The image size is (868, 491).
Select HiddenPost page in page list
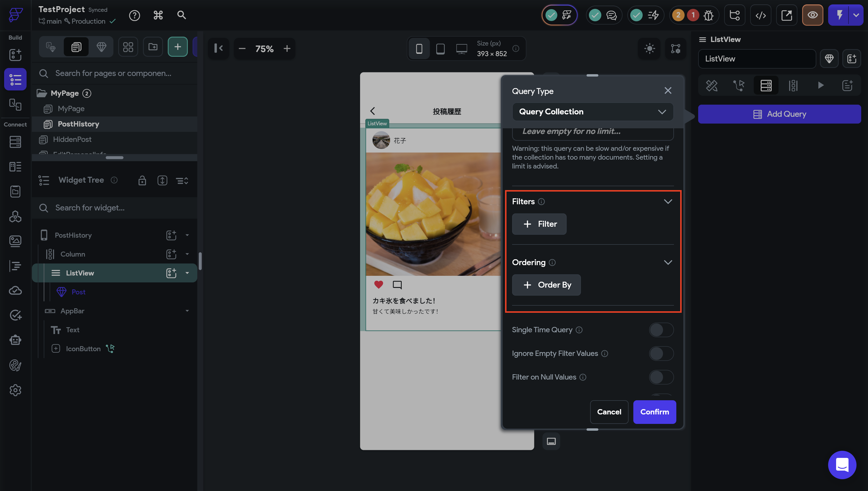coord(72,139)
